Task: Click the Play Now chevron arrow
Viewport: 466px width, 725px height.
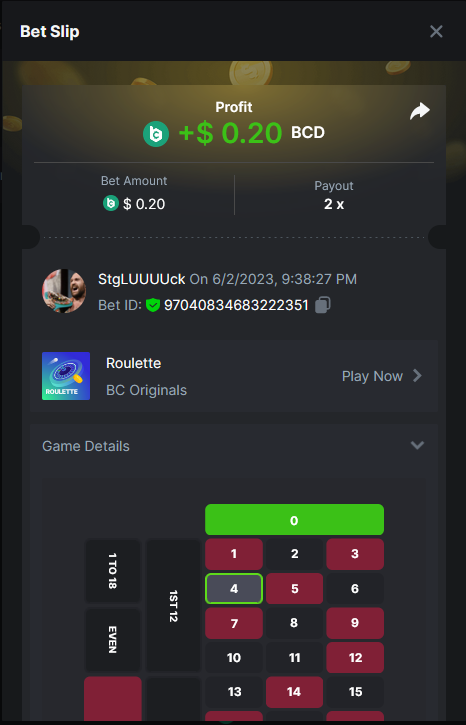Action: click(417, 376)
